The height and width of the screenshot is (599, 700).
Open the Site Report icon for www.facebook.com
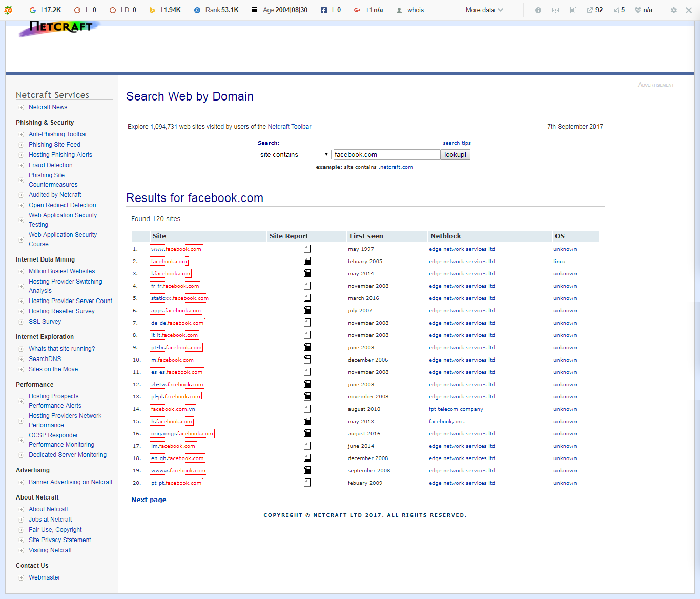click(307, 248)
